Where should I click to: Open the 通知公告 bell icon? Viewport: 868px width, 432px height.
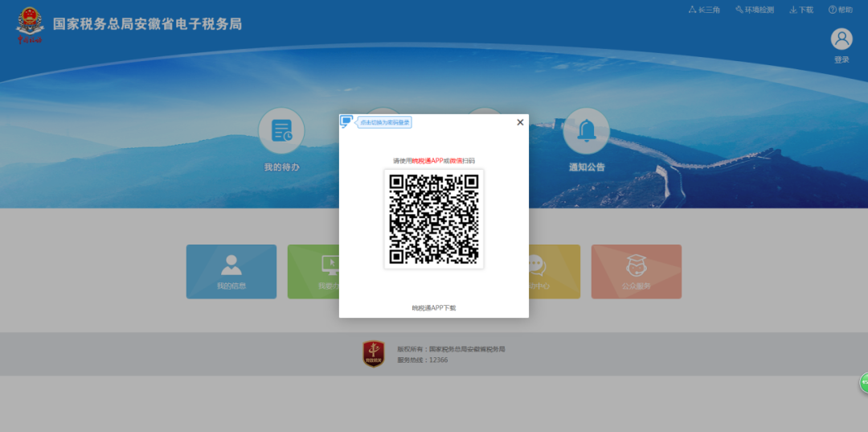click(586, 130)
